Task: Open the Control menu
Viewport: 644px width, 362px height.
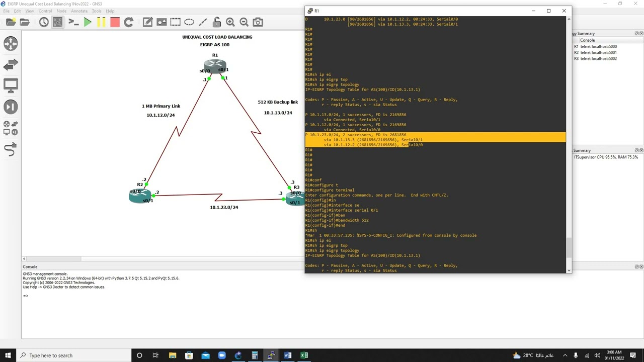Action: click(x=45, y=11)
